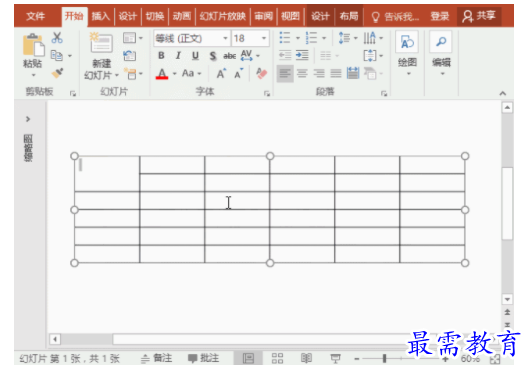Switch to the Animations tab
The image size is (529, 375).
[182, 16]
